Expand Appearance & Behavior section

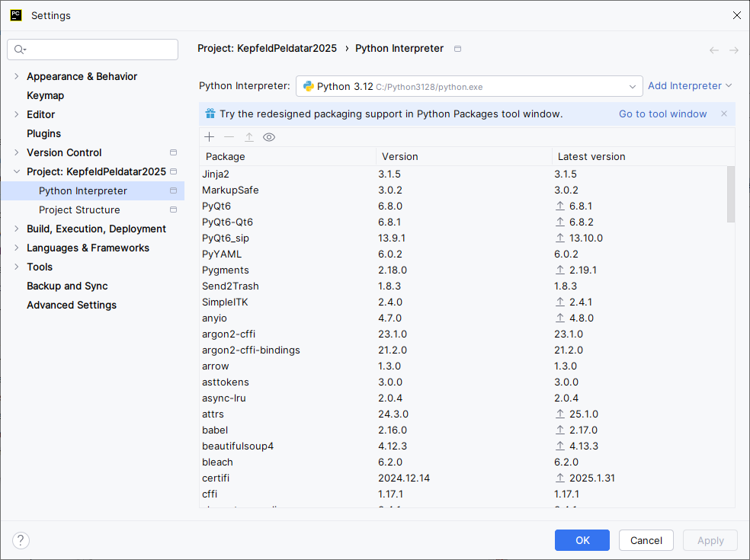coord(17,76)
